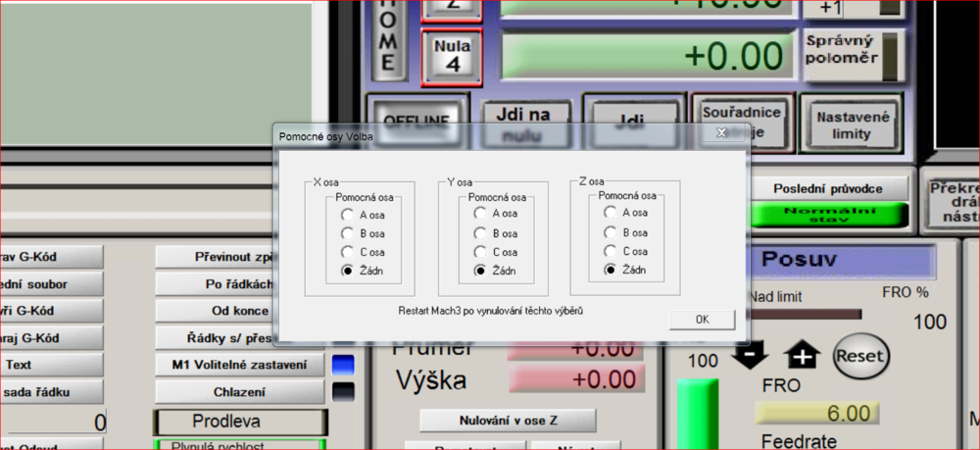Confirm the dialog with OK
Viewport: 980px width, 450px height.
pos(702,320)
